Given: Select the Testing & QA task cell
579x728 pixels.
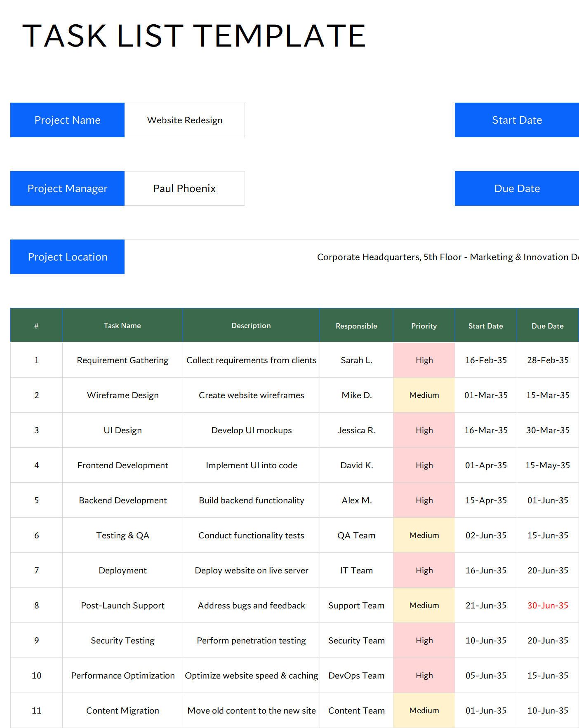Looking at the screenshot, I should coord(122,535).
